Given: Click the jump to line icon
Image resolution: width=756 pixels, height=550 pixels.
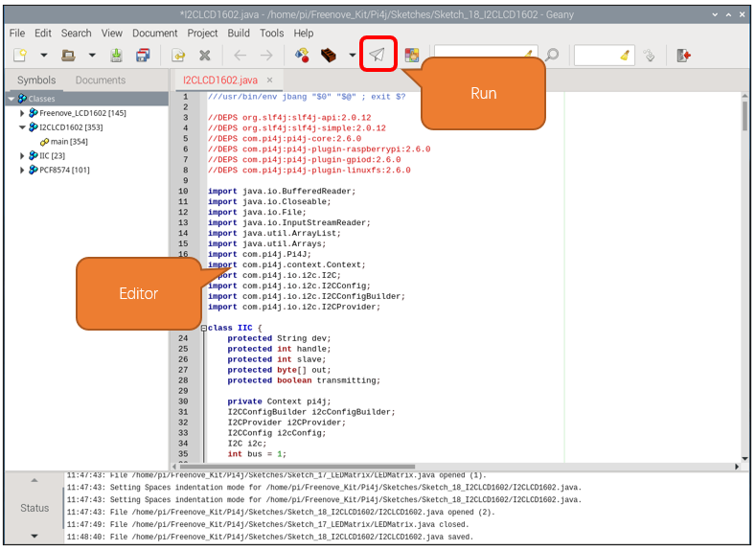Looking at the screenshot, I should click(649, 56).
